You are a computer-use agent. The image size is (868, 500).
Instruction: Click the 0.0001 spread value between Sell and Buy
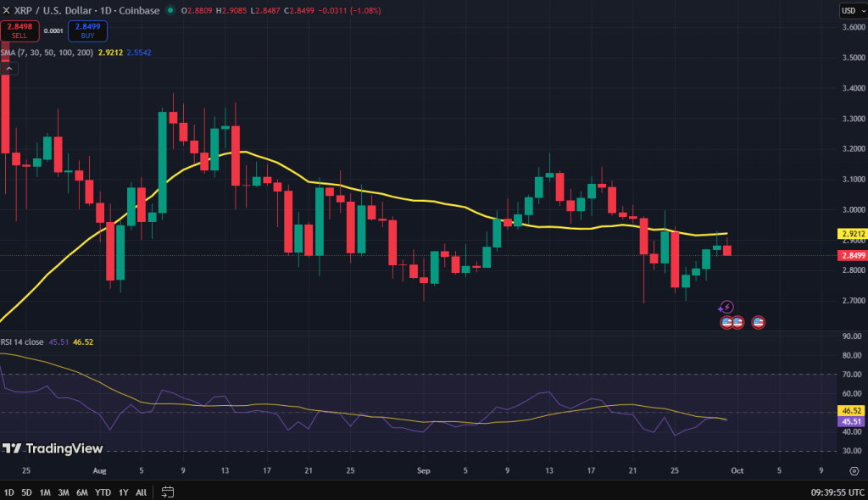pos(53,31)
